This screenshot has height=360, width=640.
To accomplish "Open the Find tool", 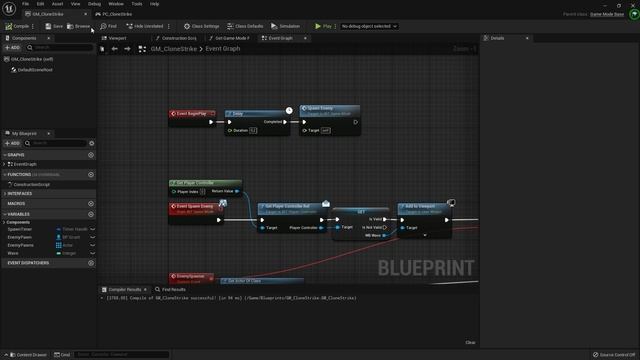I will coord(109,26).
